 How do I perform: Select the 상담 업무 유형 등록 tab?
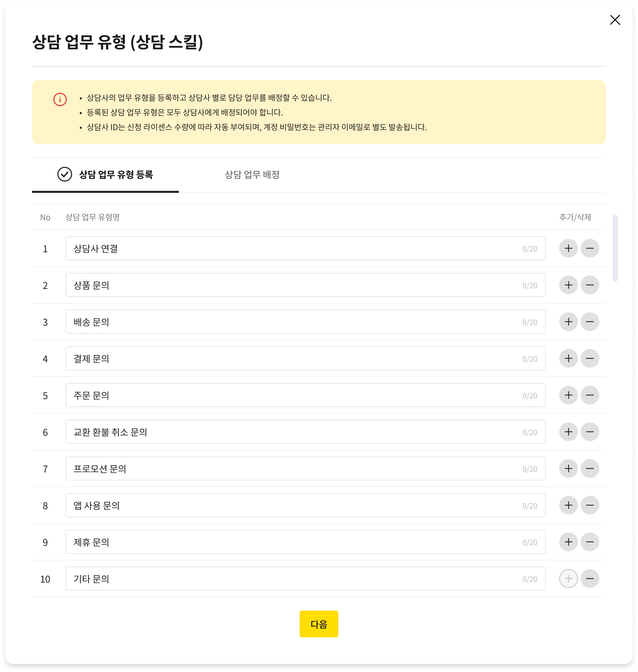pyautogui.click(x=105, y=175)
